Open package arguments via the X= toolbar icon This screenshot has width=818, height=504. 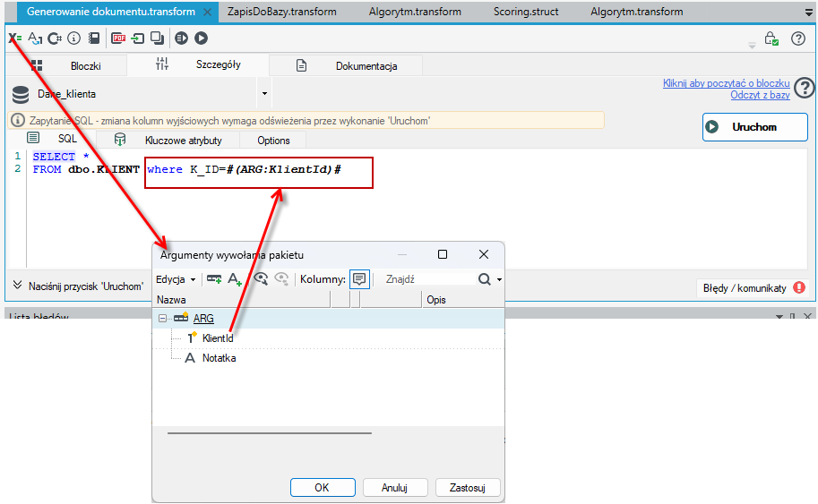click(x=14, y=38)
